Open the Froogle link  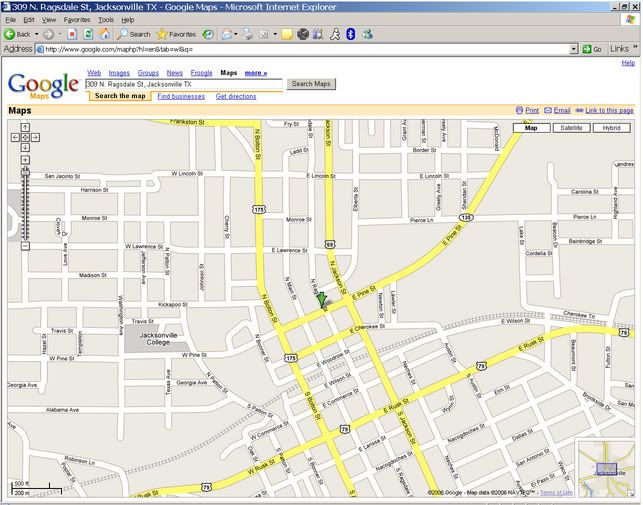201,73
